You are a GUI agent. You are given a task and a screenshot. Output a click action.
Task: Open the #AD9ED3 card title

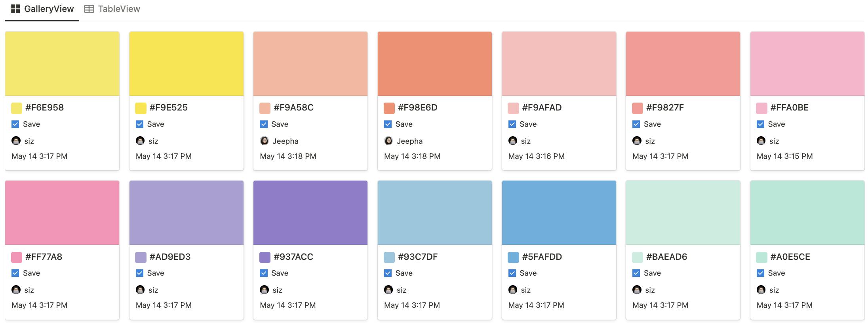[x=170, y=257]
